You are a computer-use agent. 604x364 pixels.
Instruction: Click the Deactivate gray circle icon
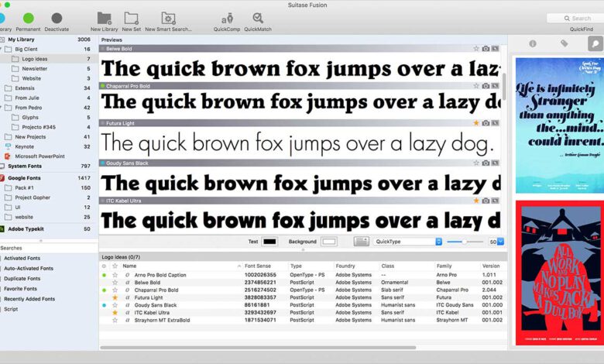[57, 18]
